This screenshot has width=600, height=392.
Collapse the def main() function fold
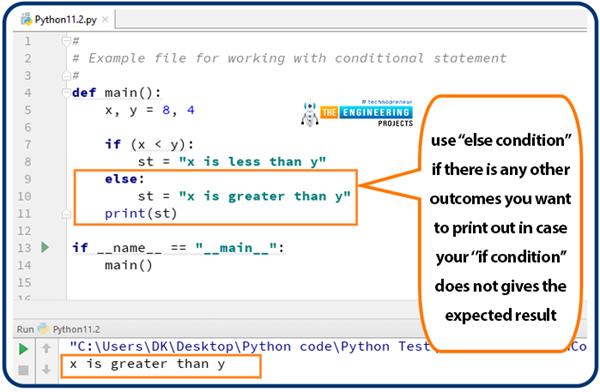tap(66, 93)
